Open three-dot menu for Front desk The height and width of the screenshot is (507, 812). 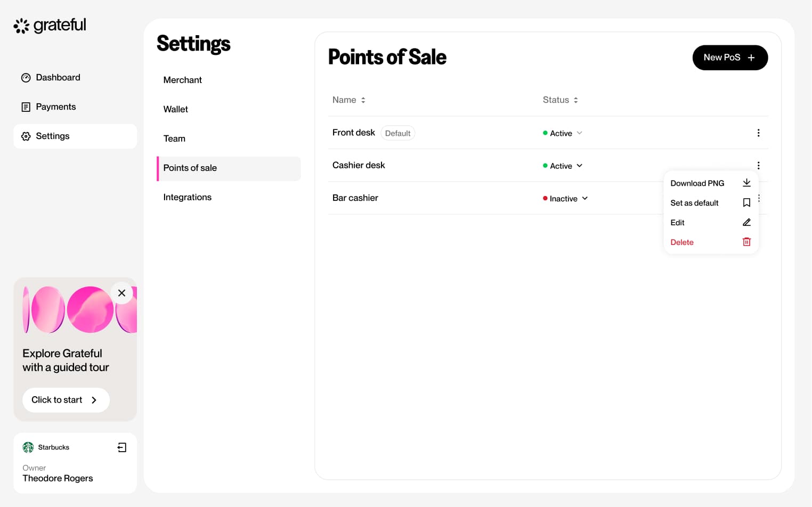click(758, 133)
